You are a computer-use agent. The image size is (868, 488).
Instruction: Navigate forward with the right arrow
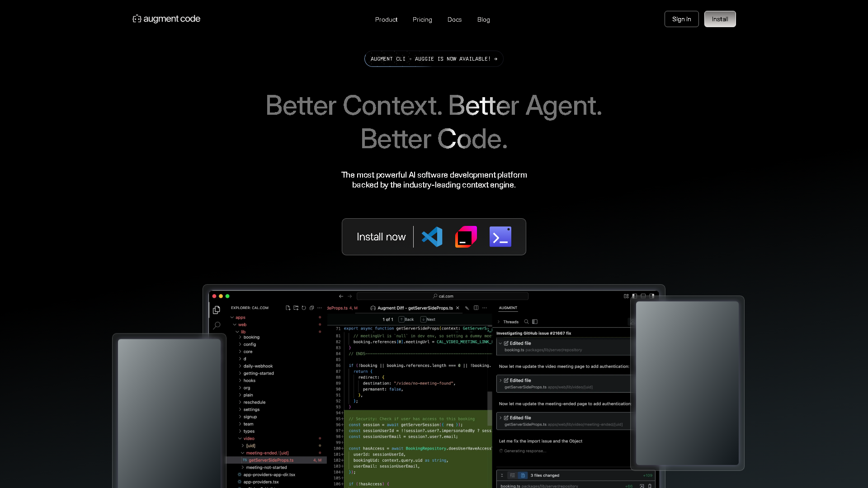pos(349,296)
